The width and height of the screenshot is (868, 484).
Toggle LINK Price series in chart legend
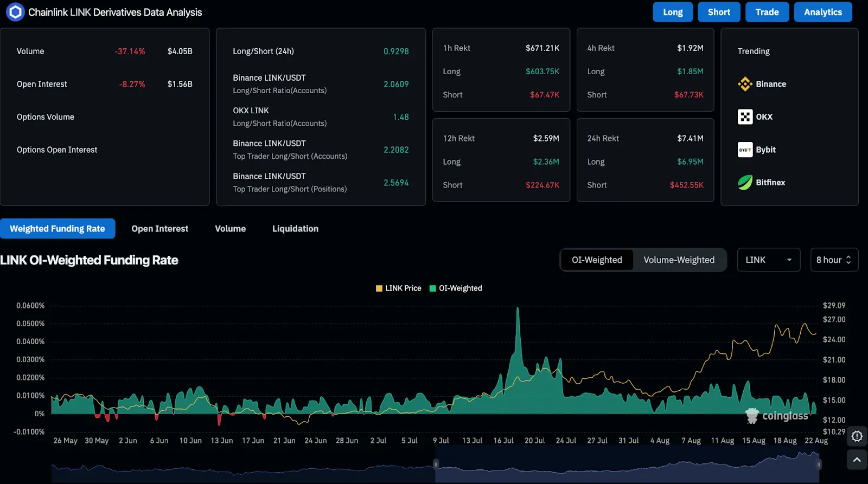click(398, 288)
